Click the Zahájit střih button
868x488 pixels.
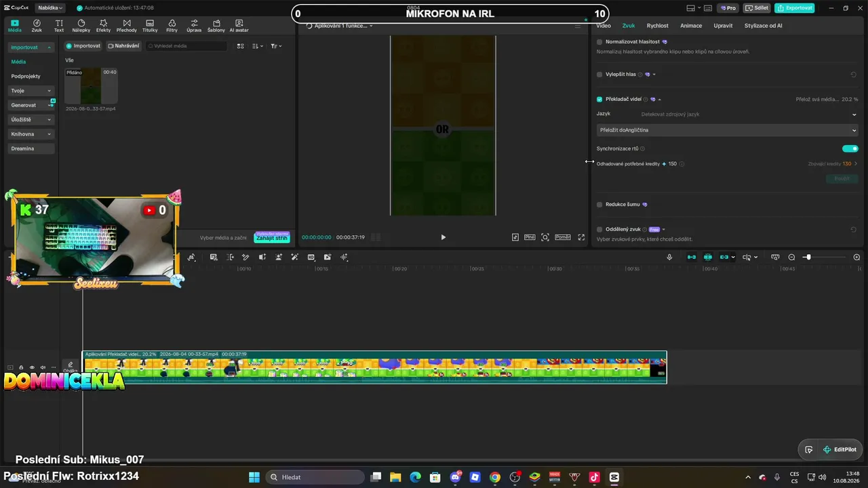(x=272, y=238)
